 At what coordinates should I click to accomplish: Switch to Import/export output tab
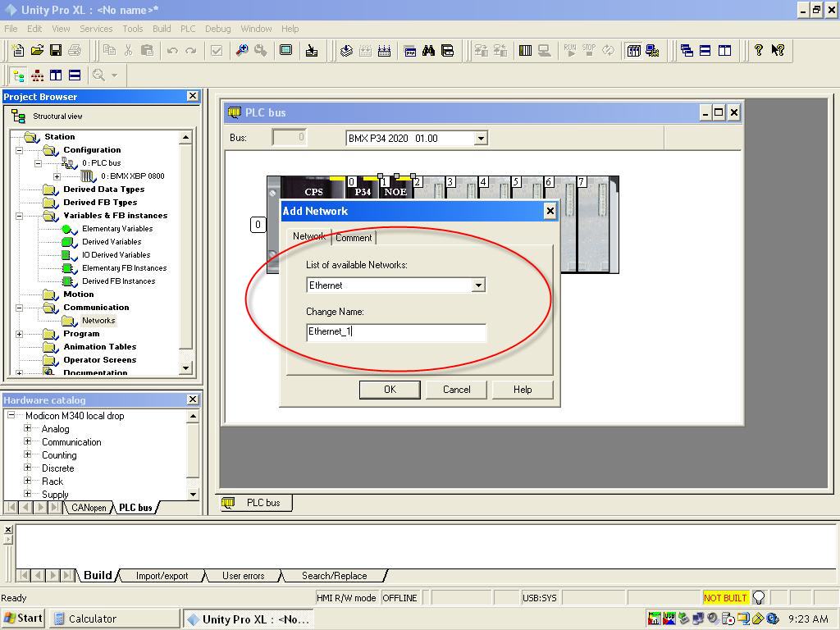162,576
